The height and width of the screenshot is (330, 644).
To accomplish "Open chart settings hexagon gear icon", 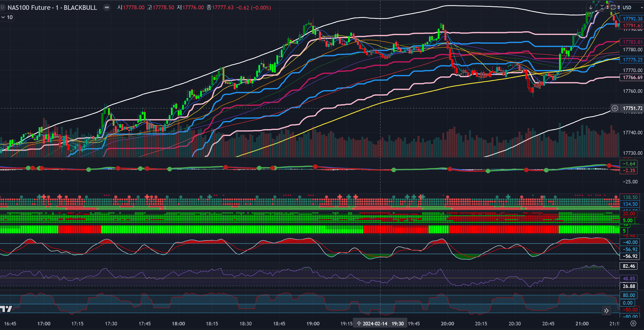I will click(x=633, y=323).
